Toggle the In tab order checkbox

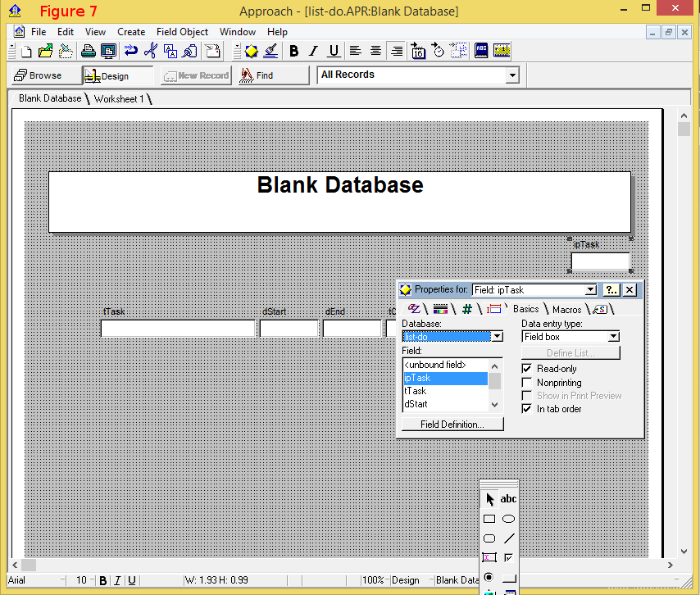(x=527, y=409)
